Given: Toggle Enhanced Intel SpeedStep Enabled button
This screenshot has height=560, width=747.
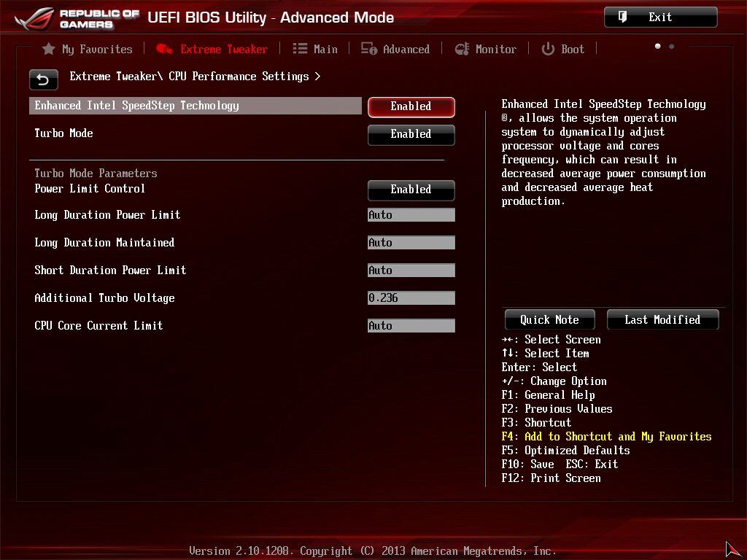Looking at the screenshot, I should point(411,106).
